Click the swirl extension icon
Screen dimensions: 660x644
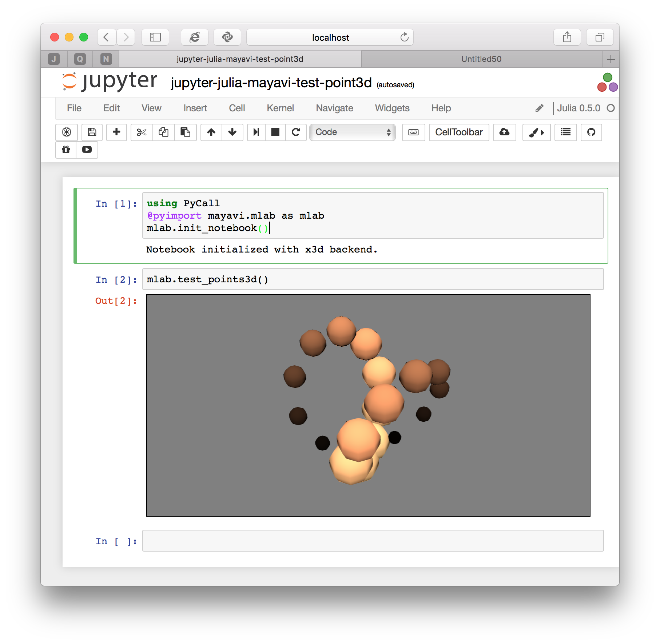(227, 37)
